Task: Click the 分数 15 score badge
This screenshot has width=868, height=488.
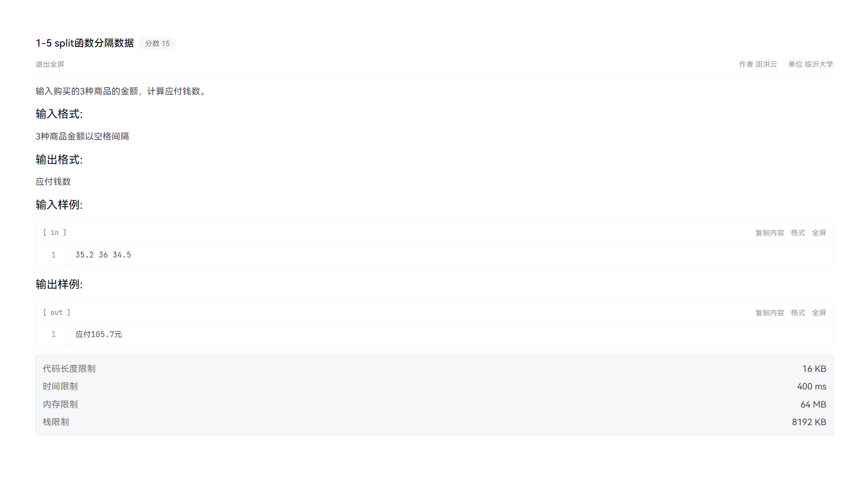Action: point(157,43)
